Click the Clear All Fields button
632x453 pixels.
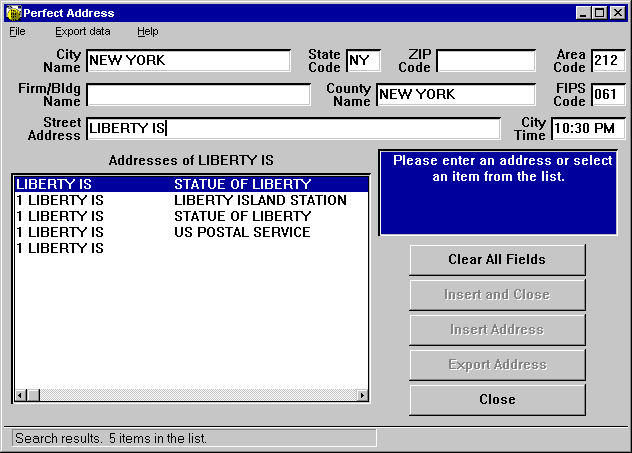(497, 260)
